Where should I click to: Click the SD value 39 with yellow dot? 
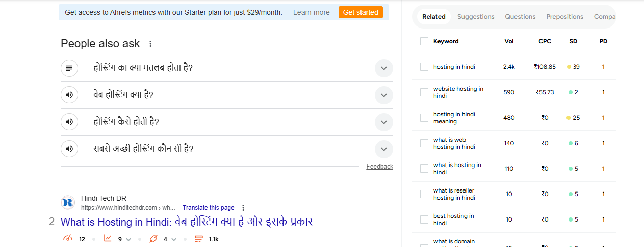coord(573,67)
